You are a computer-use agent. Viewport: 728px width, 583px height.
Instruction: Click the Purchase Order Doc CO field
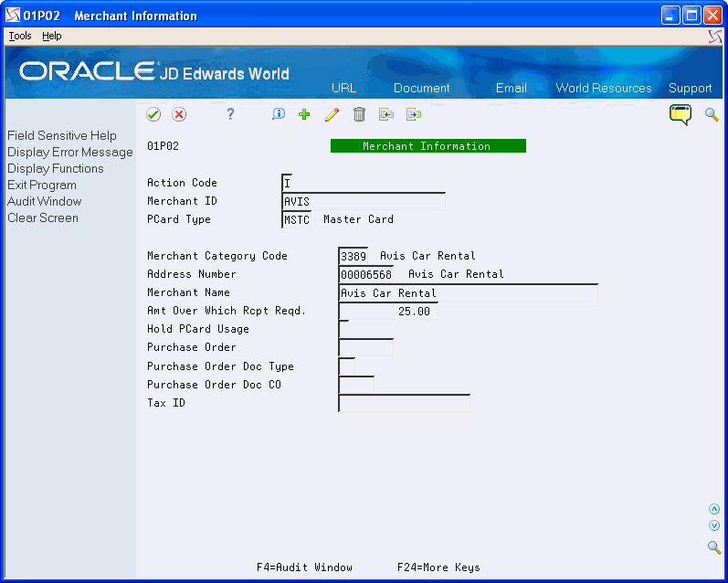tap(356, 385)
